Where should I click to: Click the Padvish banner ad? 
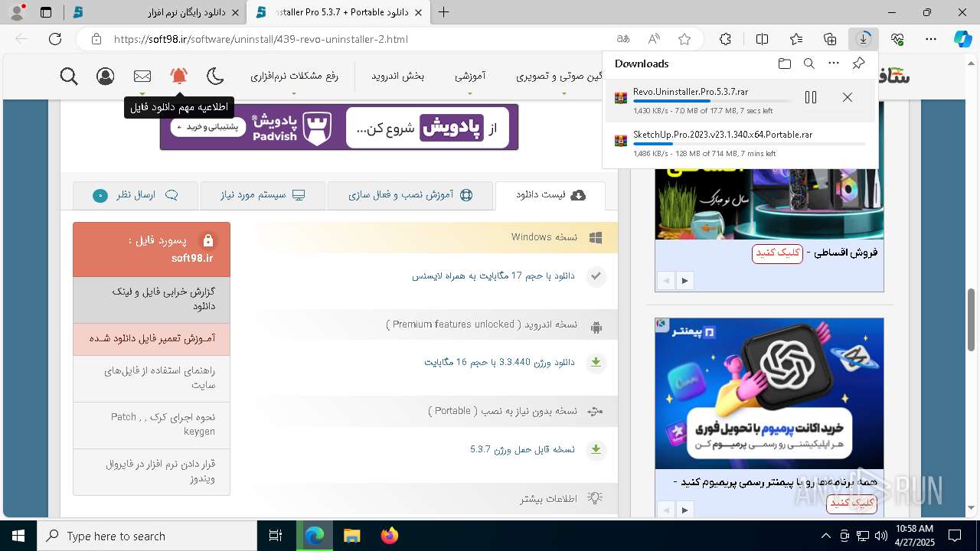(339, 127)
